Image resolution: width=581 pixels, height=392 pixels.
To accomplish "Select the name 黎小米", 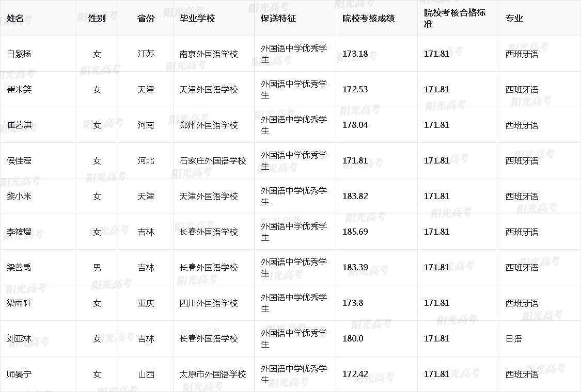I will (x=19, y=196).
